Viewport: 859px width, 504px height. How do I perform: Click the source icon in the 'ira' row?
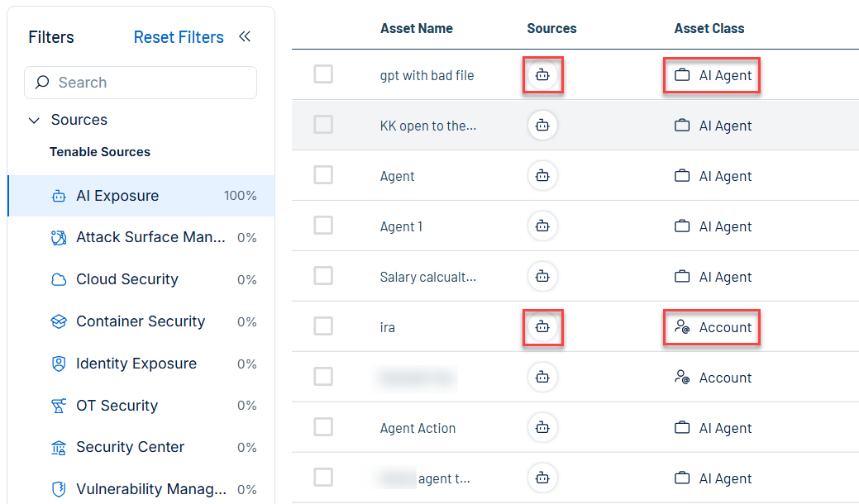click(x=542, y=327)
